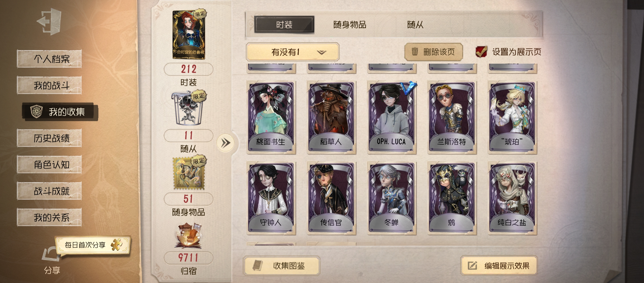Toggle the 设置为展示页 checkbox
This screenshot has height=283, width=644.
click(x=481, y=52)
